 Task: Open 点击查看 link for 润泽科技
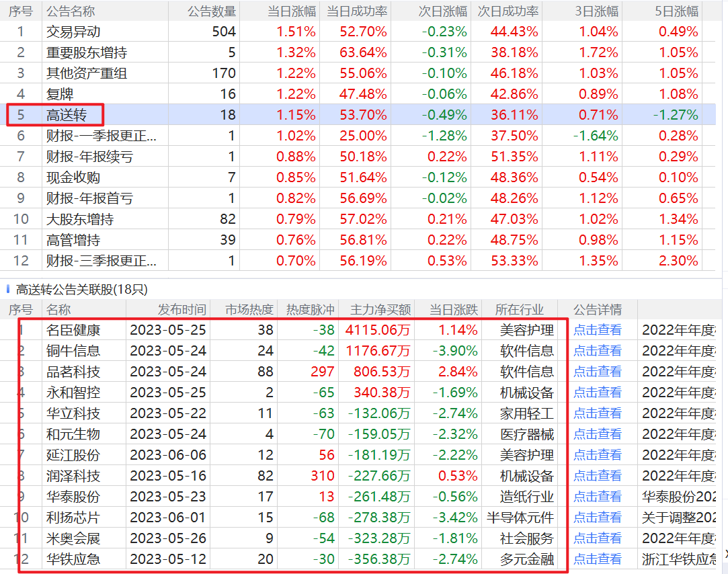pos(598,476)
